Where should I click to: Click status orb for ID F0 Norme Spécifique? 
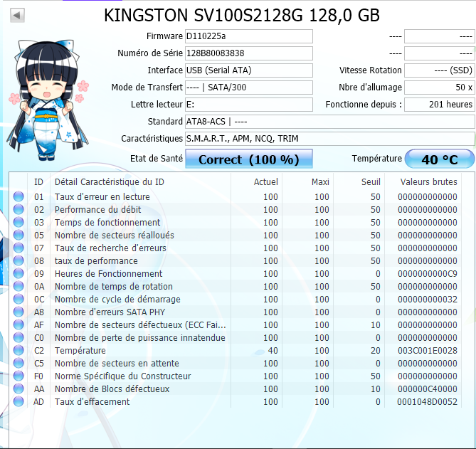(x=18, y=376)
